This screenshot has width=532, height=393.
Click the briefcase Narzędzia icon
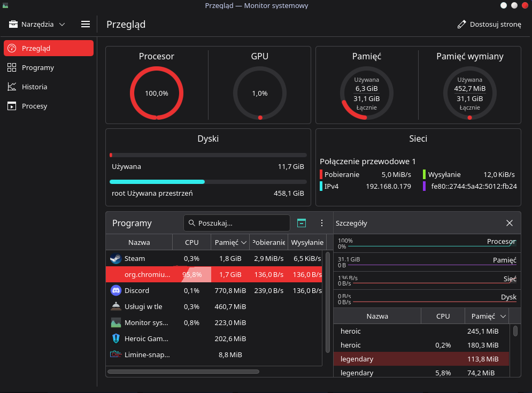pos(13,25)
